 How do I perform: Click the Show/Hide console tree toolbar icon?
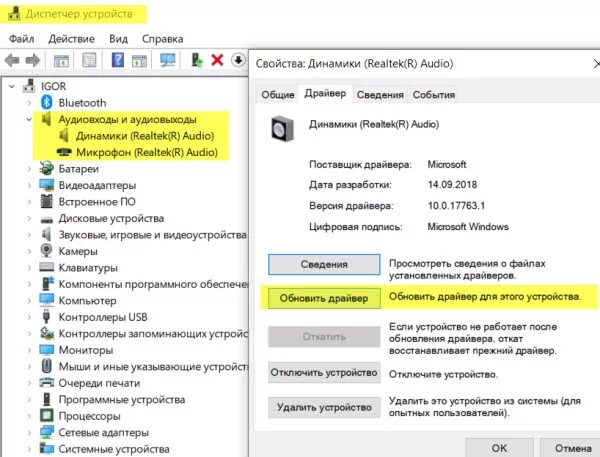click(x=61, y=60)
